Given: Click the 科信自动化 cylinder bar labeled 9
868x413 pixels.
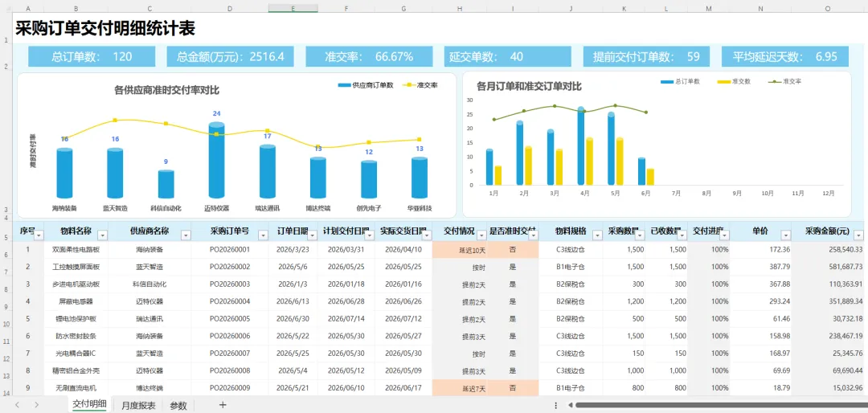Looking at the screenshot, I should coord(166,184).
